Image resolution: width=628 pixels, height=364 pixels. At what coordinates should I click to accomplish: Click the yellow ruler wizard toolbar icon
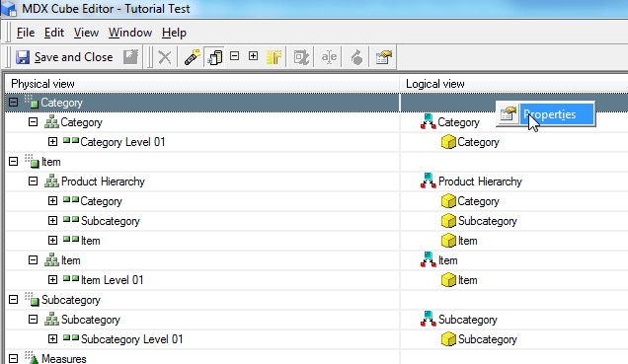click(x=274, y=57)
